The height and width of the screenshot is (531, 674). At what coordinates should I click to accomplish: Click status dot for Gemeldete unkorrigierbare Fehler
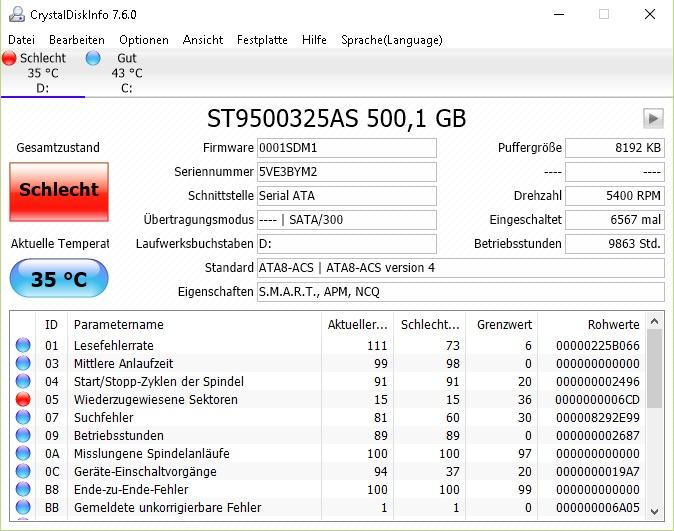point(23,508)
